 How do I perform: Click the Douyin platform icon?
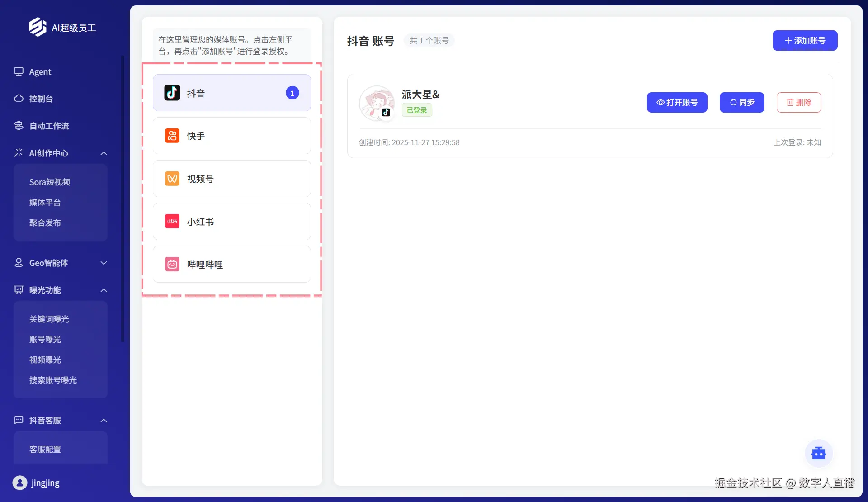172,93
